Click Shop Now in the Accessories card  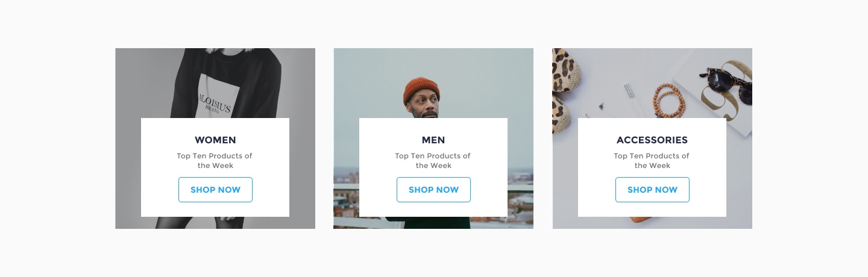point(652,190)
